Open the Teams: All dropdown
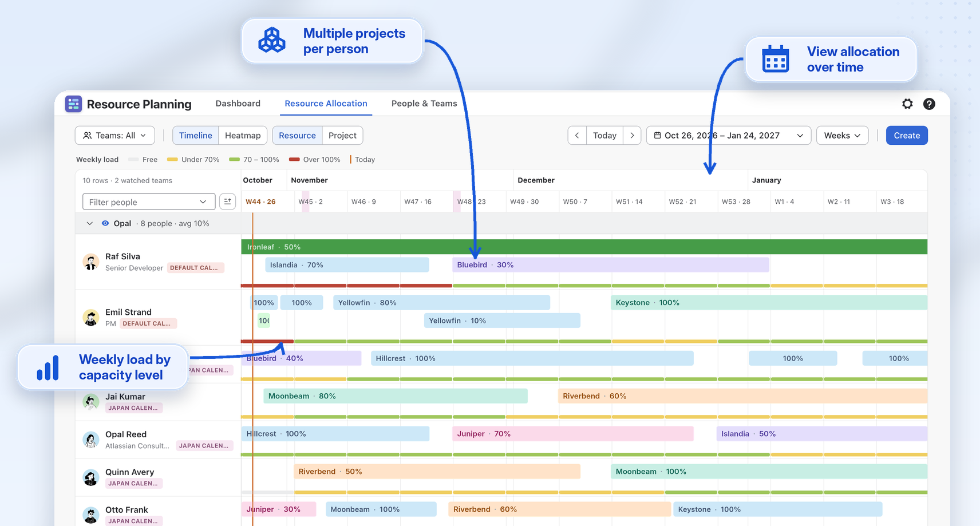980x526 pixels. pyautogui.click(x=114, y=136)
